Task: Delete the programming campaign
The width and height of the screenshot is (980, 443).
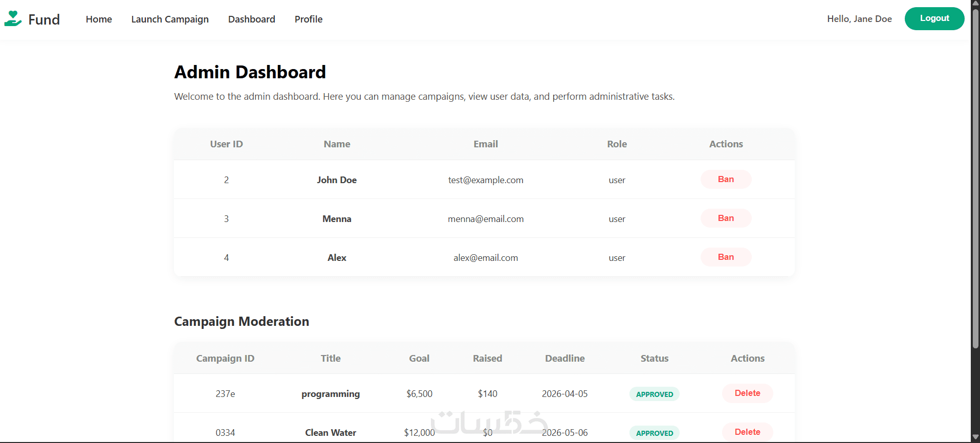Action: click(x=747, y=393)
